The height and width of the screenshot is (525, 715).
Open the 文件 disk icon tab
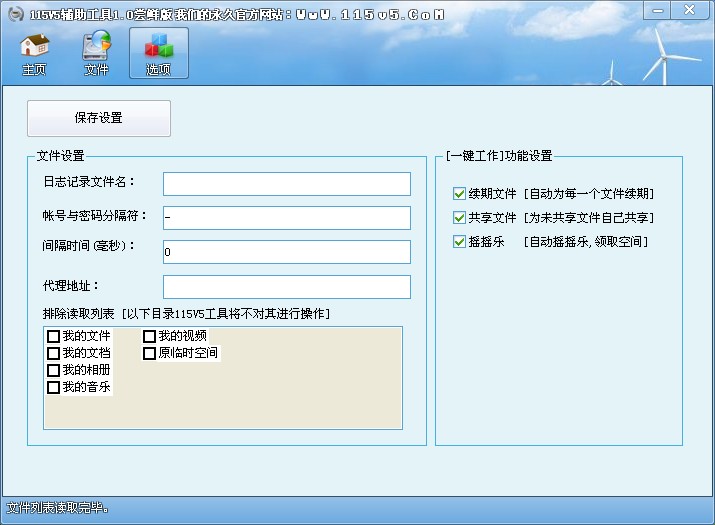96,53
